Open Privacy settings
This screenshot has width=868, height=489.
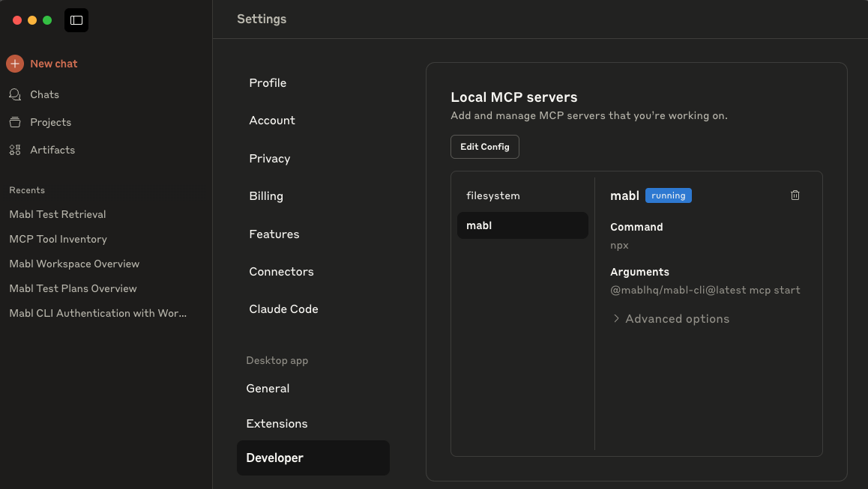click(x=269, y=159)
